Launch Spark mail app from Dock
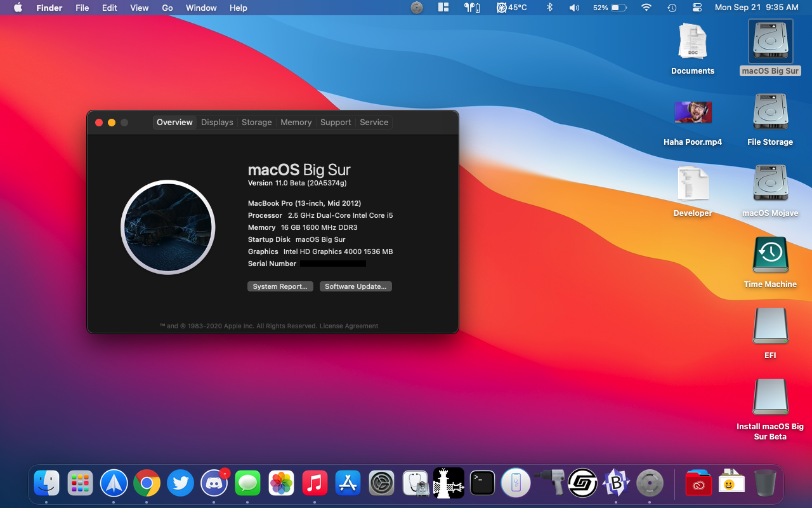 (x=114, y=483)
